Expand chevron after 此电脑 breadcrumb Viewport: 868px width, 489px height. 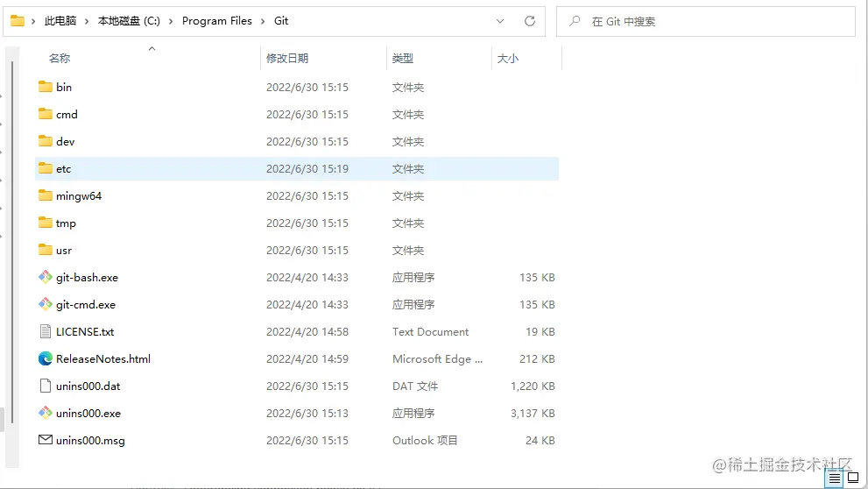(x=87, y=21)
